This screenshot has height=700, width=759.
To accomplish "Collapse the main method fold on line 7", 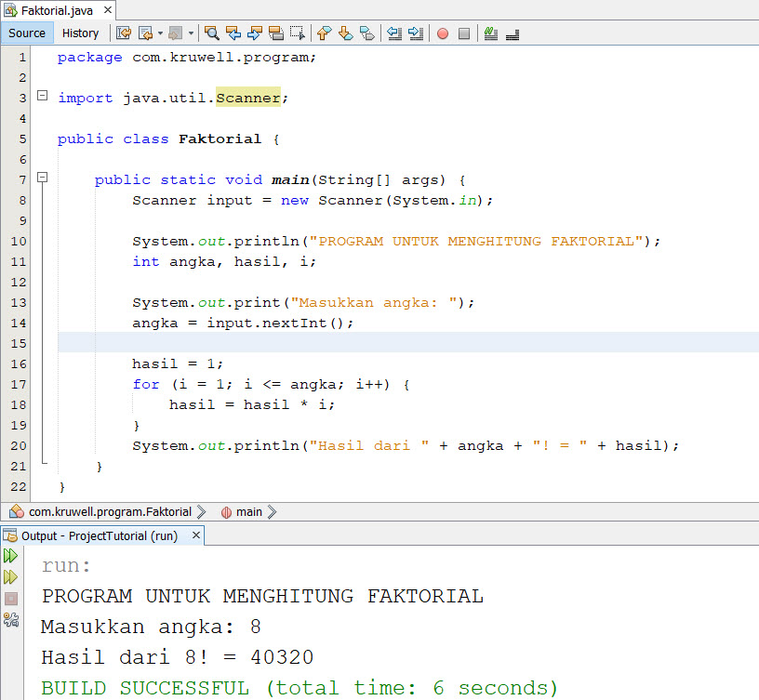I will coord(42,178).
